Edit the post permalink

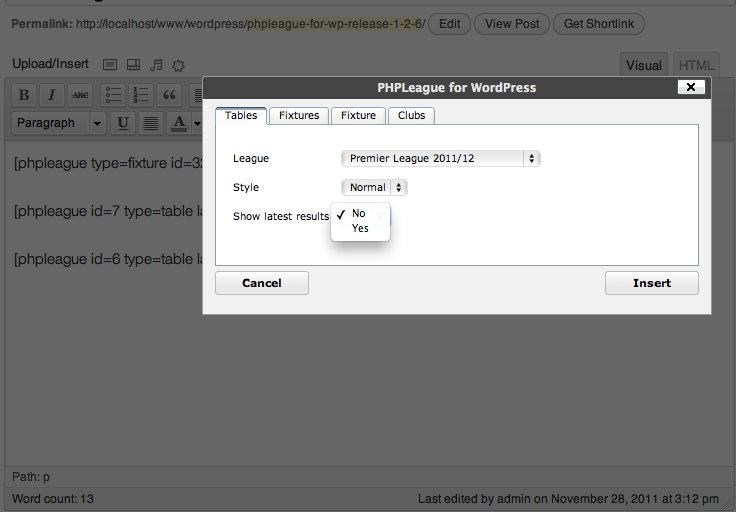pos(449,24)
